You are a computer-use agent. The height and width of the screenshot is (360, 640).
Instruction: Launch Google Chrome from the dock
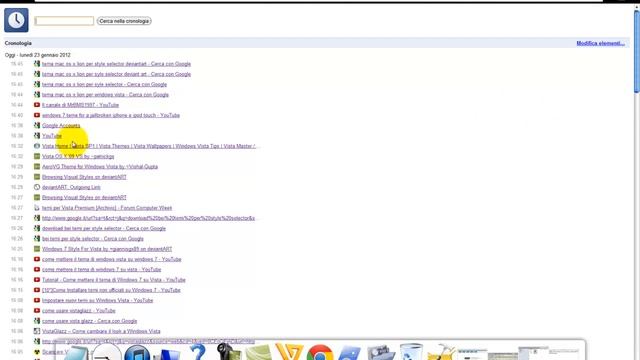(x=320, y=352)
